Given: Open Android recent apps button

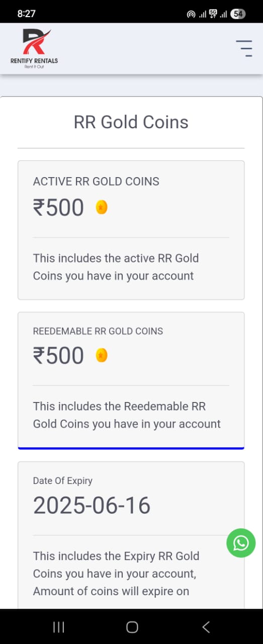Looking at the screenshot, I should (x=59, y=626).
